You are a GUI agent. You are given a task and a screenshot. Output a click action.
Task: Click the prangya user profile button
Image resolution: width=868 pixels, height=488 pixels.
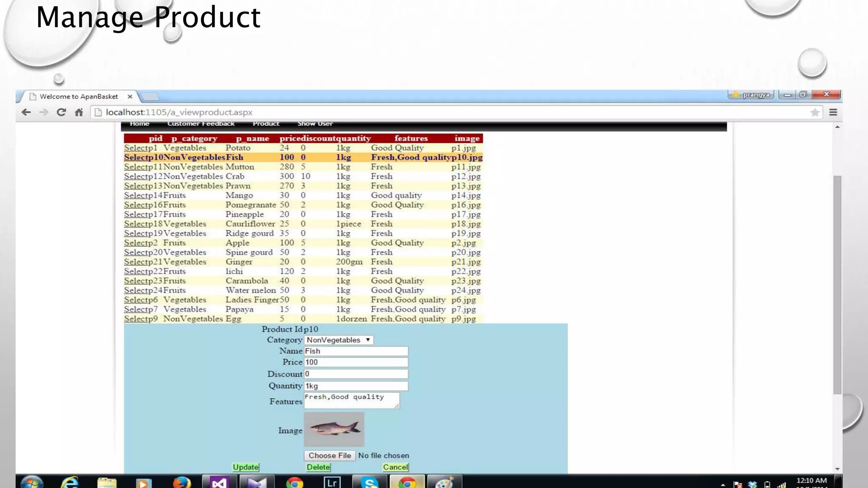pyautogui.click(x=751, y=94)
